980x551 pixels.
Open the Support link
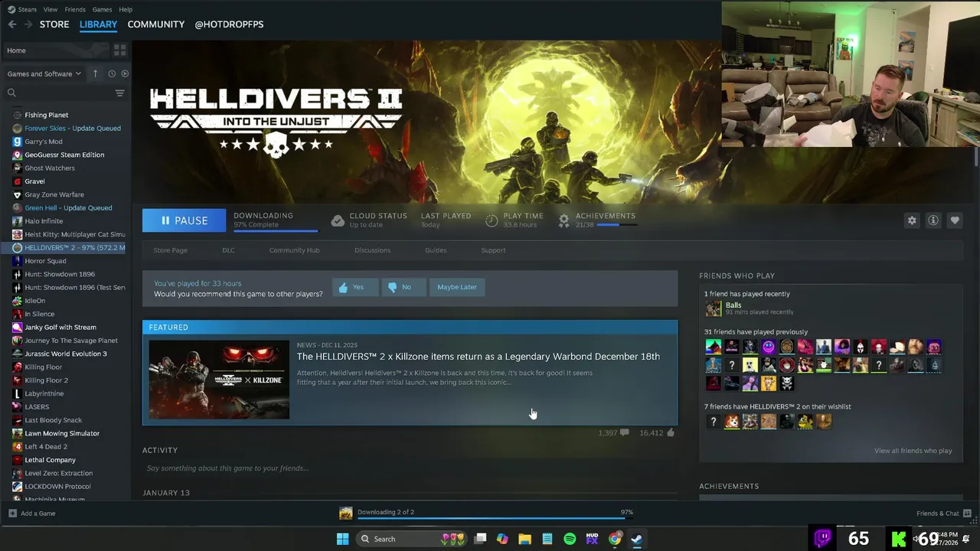493,250
